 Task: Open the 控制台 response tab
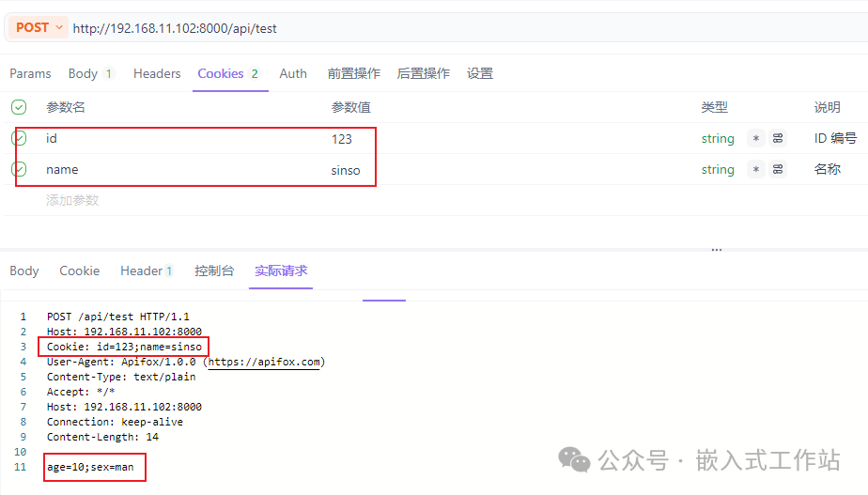pyautogui.click(x=214, y=271)
